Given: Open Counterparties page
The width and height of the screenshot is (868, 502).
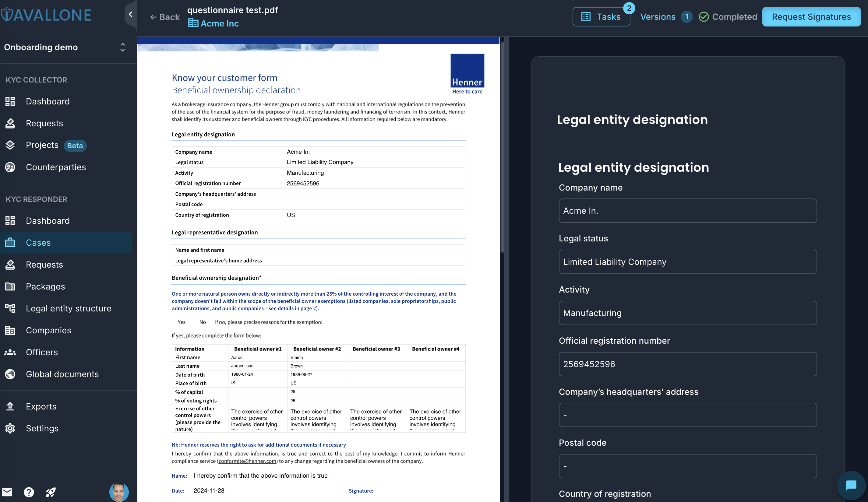Looking at the screenshot, I should click(56, 167).
